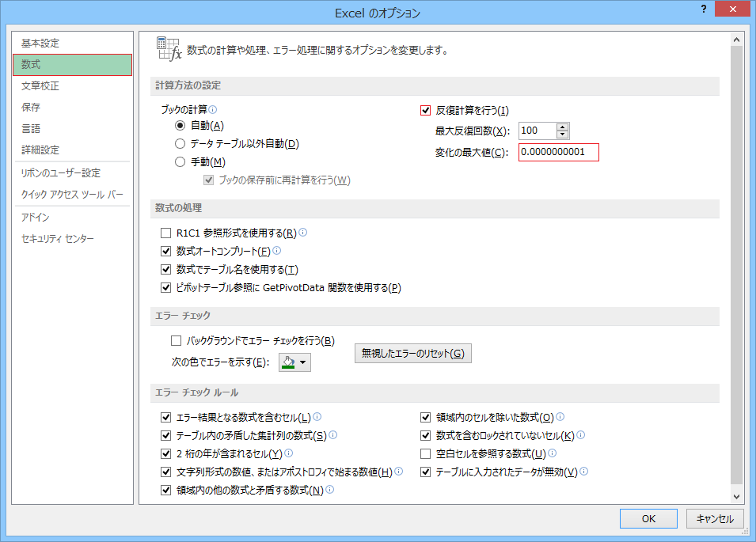Toggle 領域内のセルを除いた数式(O) checkbox
This screenshot has height=542, width=756.
(x=425, y=417)
